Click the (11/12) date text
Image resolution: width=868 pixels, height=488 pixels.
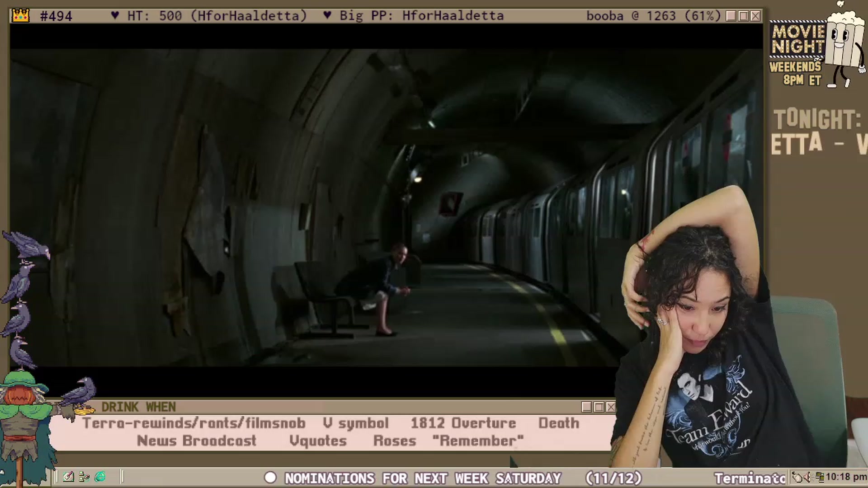pos(613,478)
